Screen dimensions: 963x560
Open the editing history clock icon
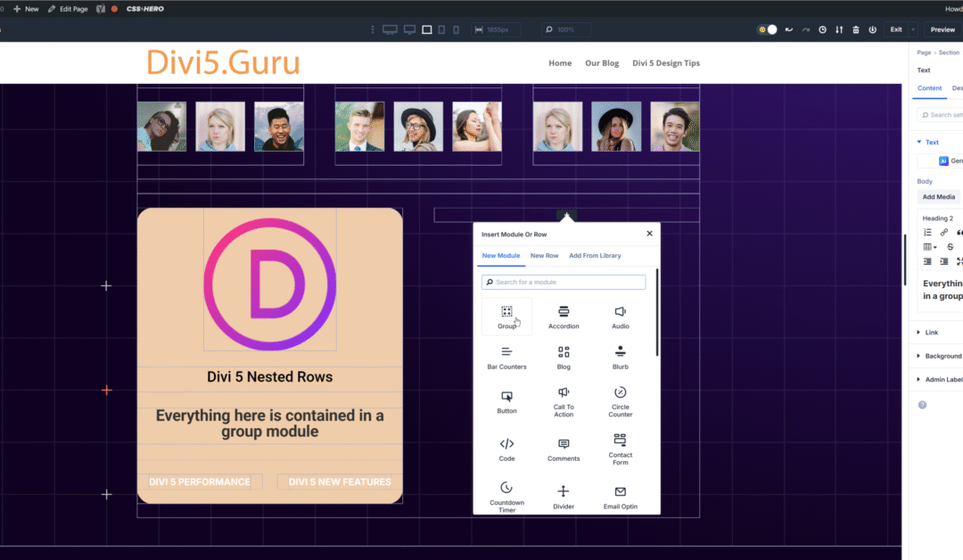[822, 29]
